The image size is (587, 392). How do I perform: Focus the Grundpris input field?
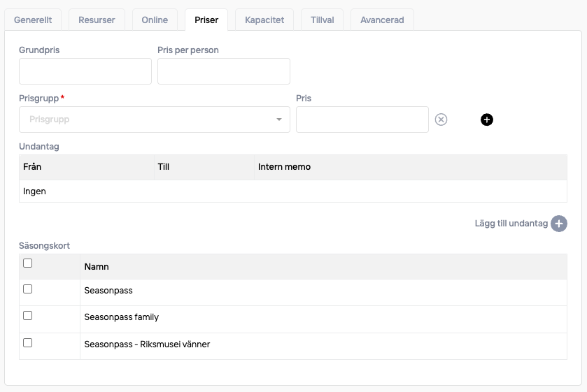coord(85,71)
